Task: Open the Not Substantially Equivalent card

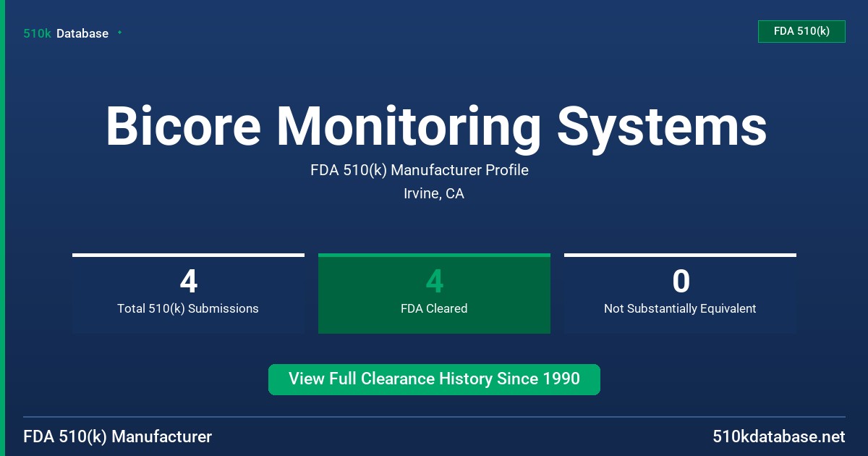Action: pos(680,294)
